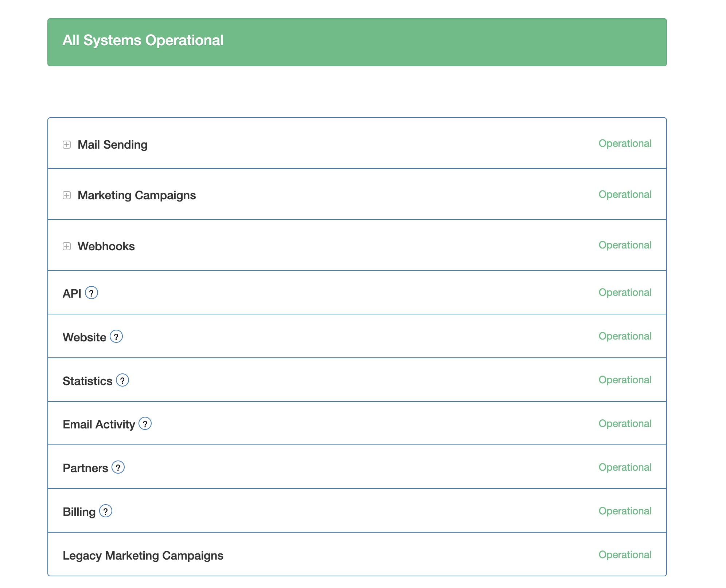Click the Webhooks row title
The width and height of the screenshot is (726, 588).
[106, 246]
